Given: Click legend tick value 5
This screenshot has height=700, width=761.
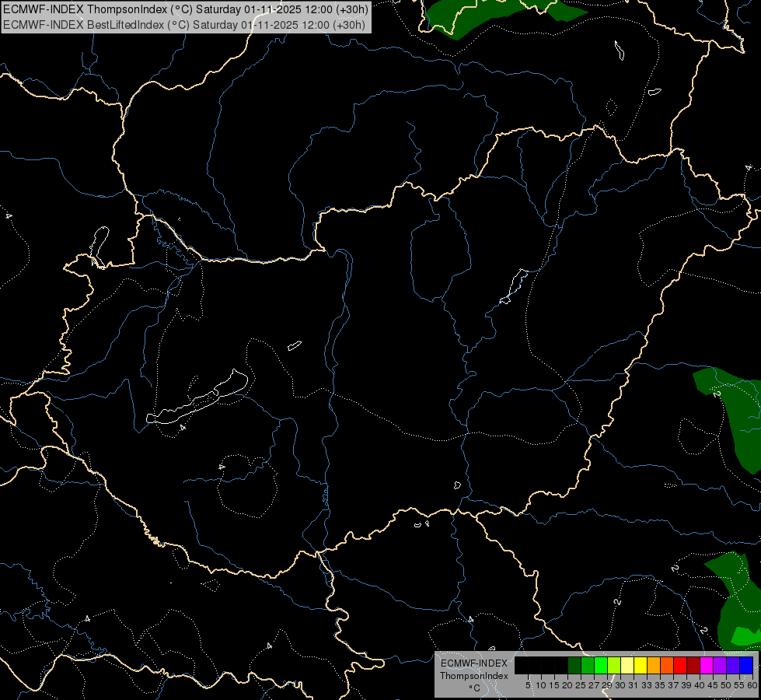Looking at the screenshot, I should click(528, 685).
